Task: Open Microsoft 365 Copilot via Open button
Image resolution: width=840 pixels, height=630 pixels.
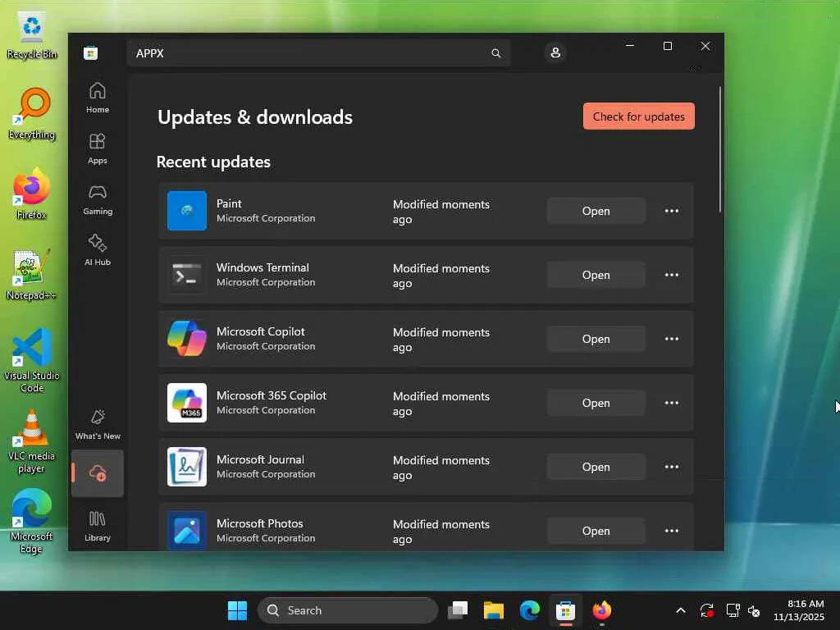Action: click(596, 403)
